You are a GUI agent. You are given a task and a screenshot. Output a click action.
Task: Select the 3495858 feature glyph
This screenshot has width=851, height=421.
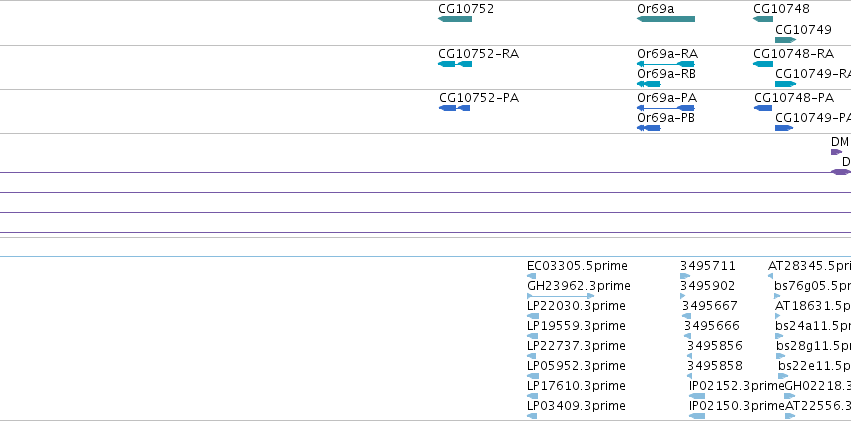click(689, 376)
